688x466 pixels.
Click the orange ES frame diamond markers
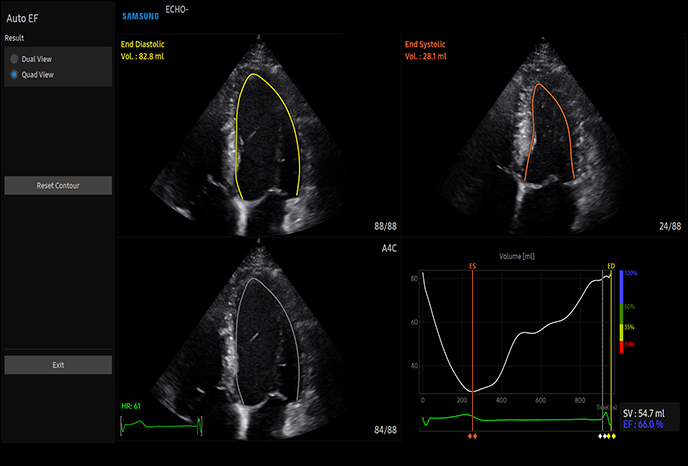(x=473, y=437)
